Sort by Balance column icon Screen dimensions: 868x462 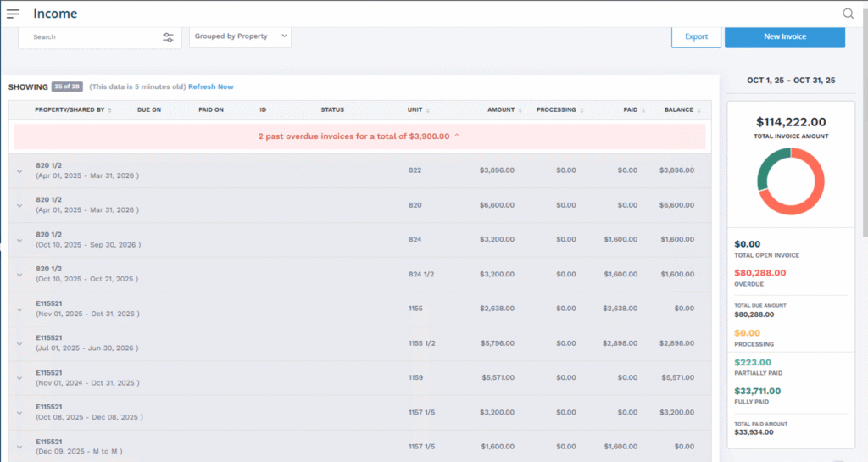point(699,110)
